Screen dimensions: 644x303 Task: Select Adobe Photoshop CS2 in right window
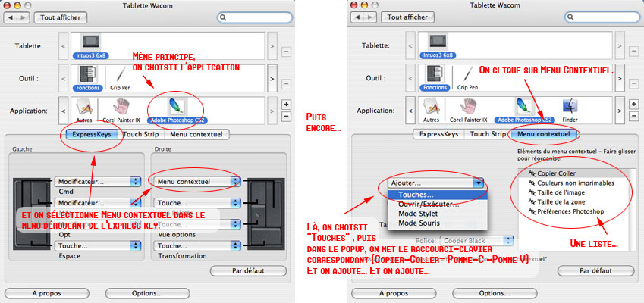click(x=524, y=111)
